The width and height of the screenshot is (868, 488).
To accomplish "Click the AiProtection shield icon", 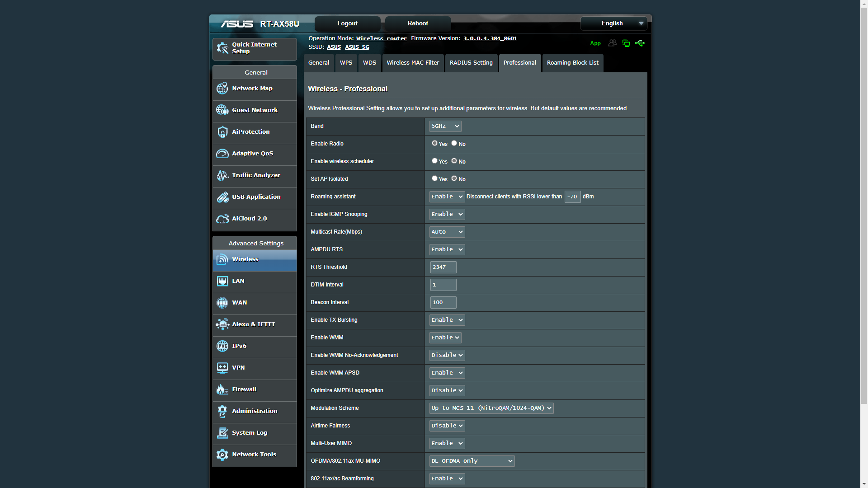I will [x=222, y=132].
